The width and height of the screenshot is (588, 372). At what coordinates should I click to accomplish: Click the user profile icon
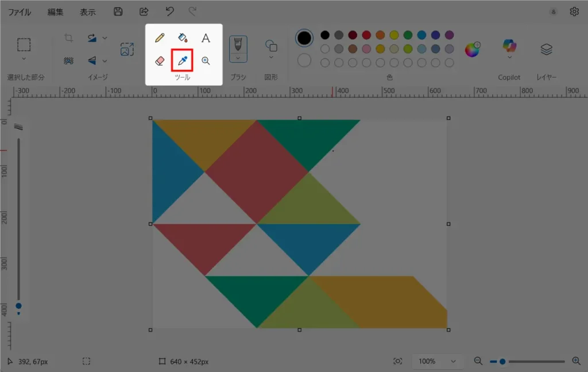[553, 11]
